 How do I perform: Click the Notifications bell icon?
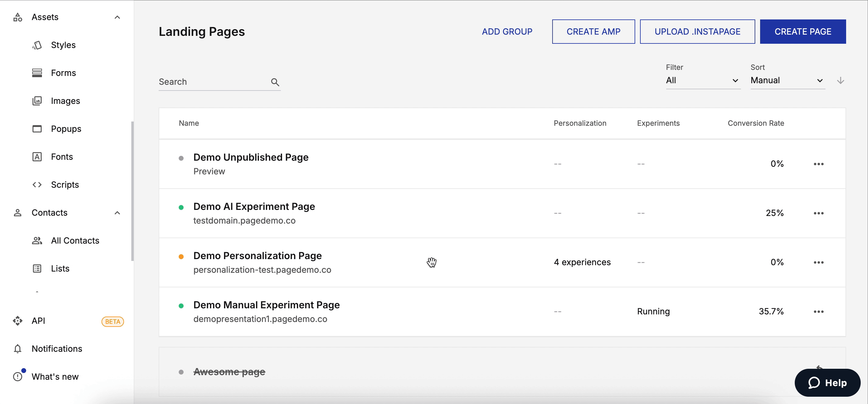tap(18, 348)
